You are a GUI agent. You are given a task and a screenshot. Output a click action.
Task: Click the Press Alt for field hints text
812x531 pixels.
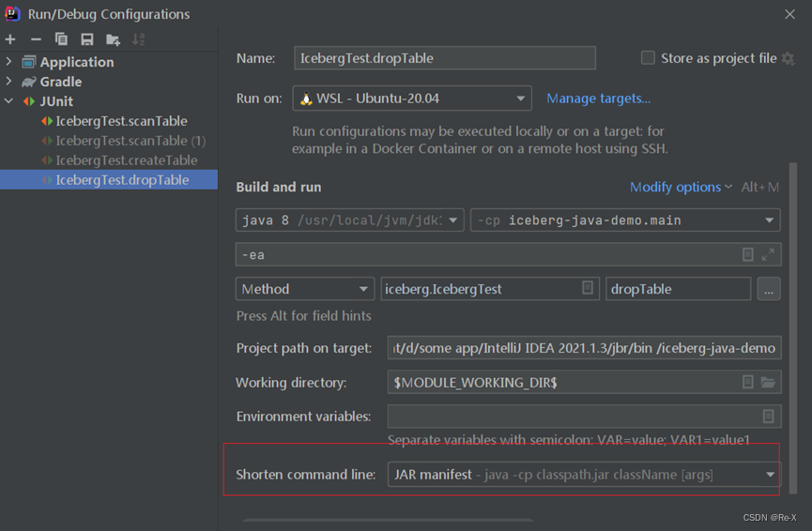coord(304,316)
